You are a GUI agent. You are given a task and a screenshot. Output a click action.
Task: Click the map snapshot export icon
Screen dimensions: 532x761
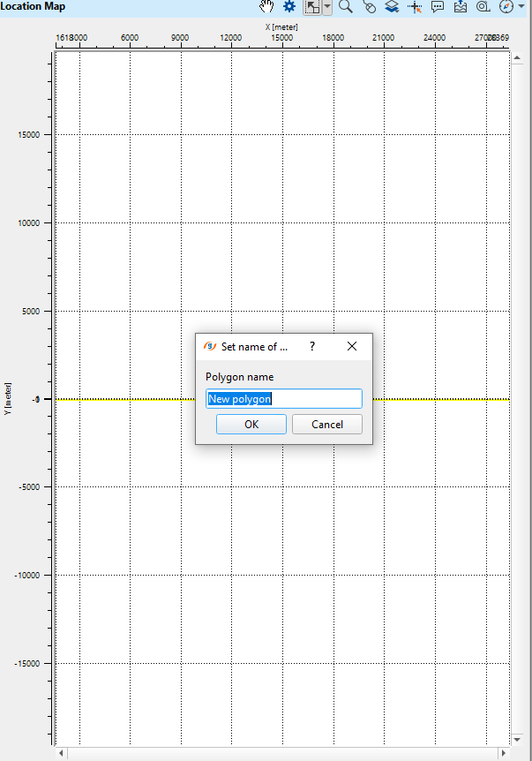[461, 6]
